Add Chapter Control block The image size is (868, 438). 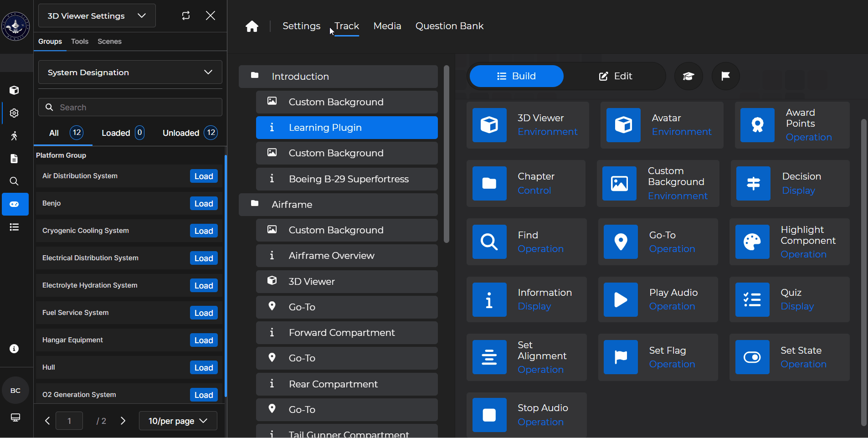pos(526,183)
